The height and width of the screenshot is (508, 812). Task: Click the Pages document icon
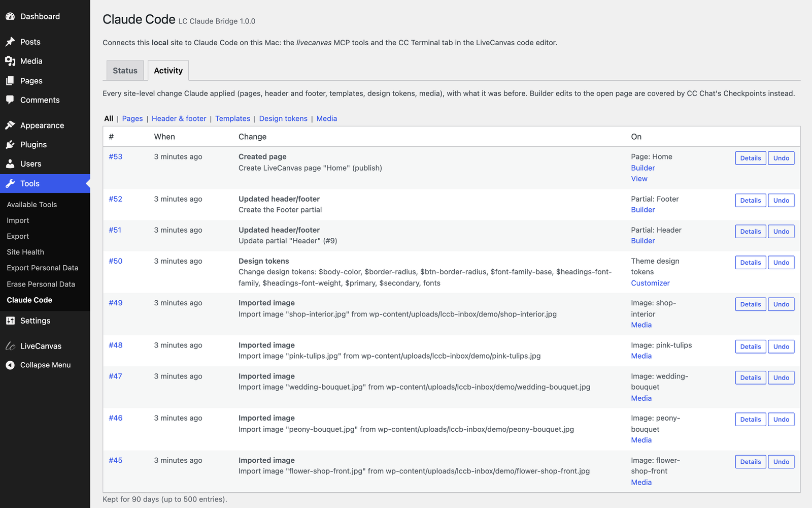[x=10, y=81]
